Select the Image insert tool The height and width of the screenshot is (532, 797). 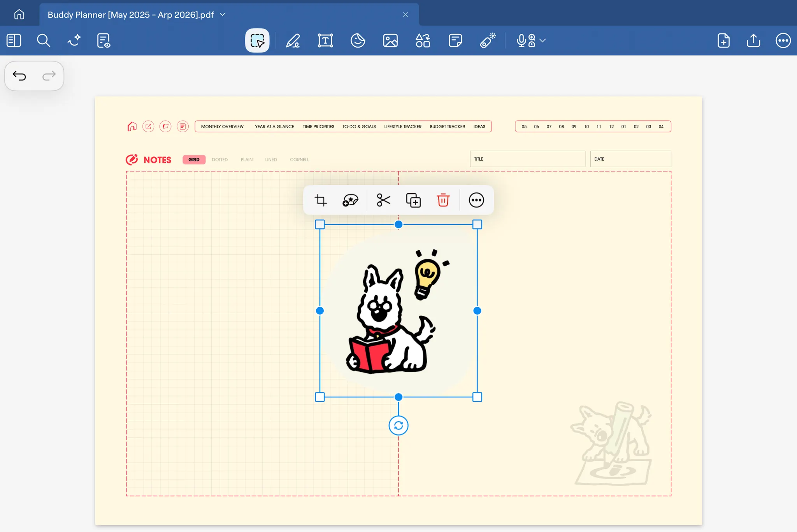tap(390, 40)
